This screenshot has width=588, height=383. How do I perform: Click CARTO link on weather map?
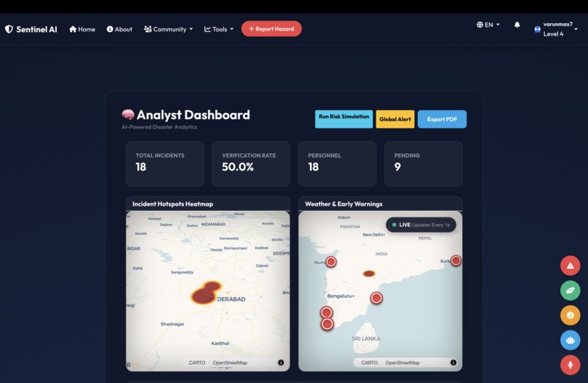coord(369,363)
